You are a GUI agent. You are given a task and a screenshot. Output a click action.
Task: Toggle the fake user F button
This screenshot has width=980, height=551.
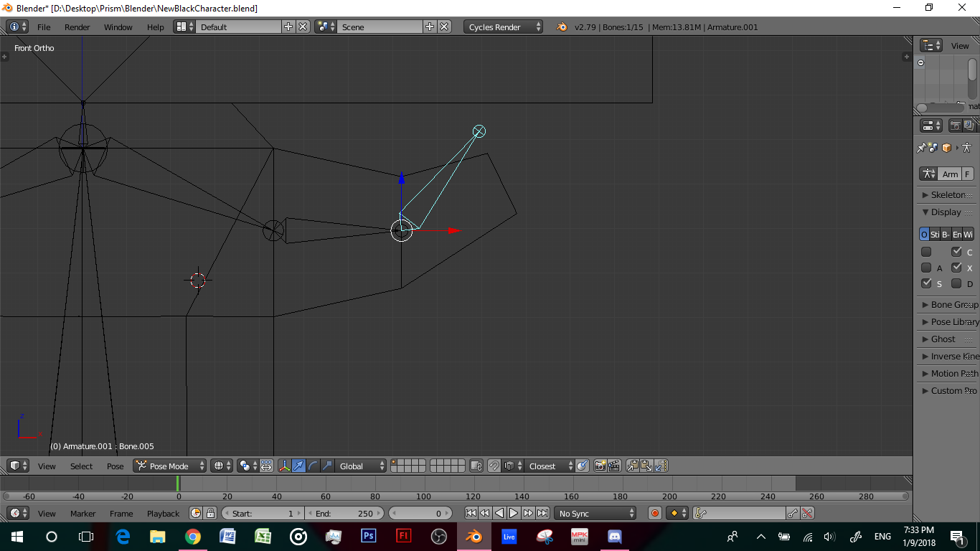(967, 174)
